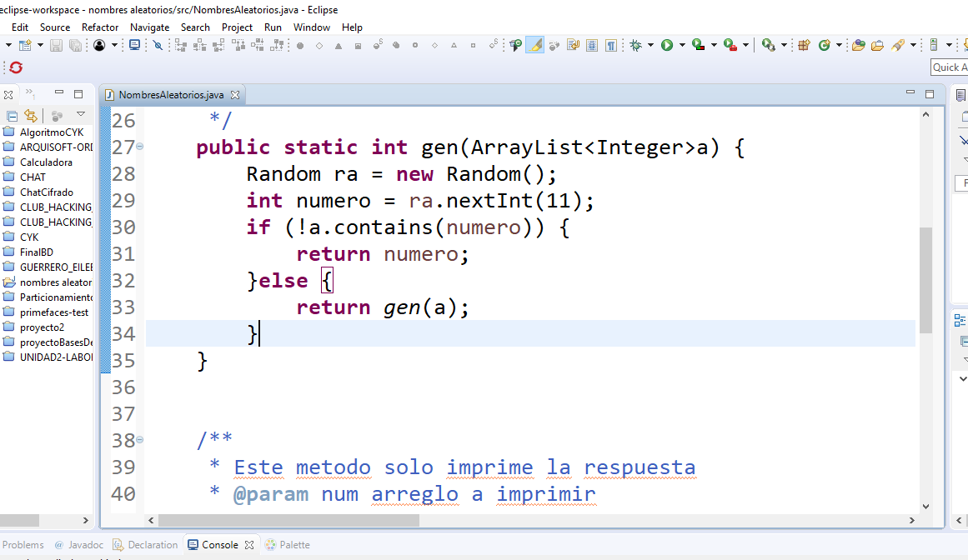Screen dimensions: 968x560
Task: Toggle Mark Occurrences highlighter icon
Action: 534,44
